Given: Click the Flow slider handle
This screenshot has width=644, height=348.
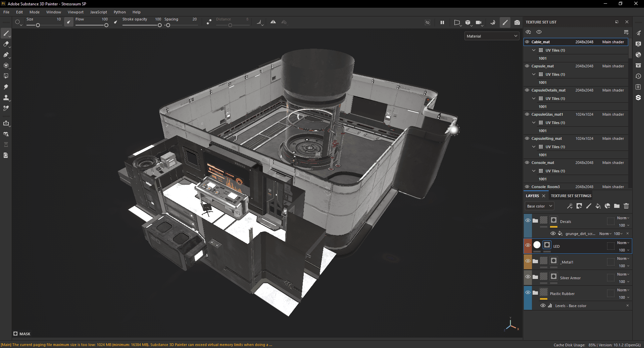Looking at the screenshot, I should click(x=106, y=25).
